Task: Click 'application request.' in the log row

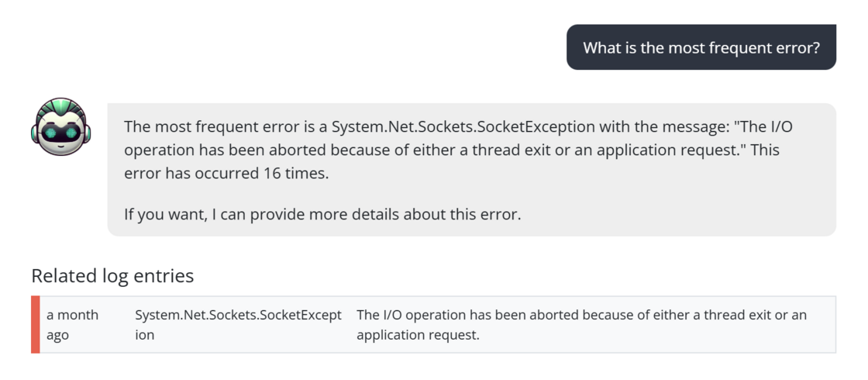Action: click(418, 335)
